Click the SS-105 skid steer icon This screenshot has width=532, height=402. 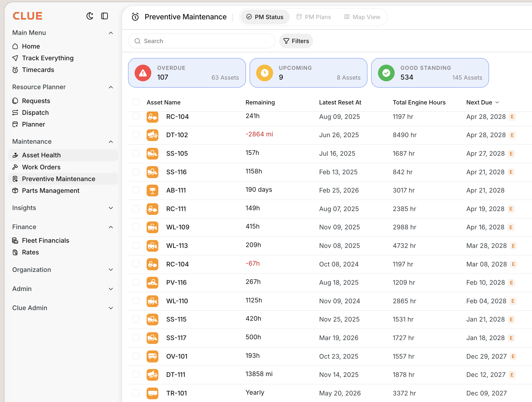pos(152,154)
